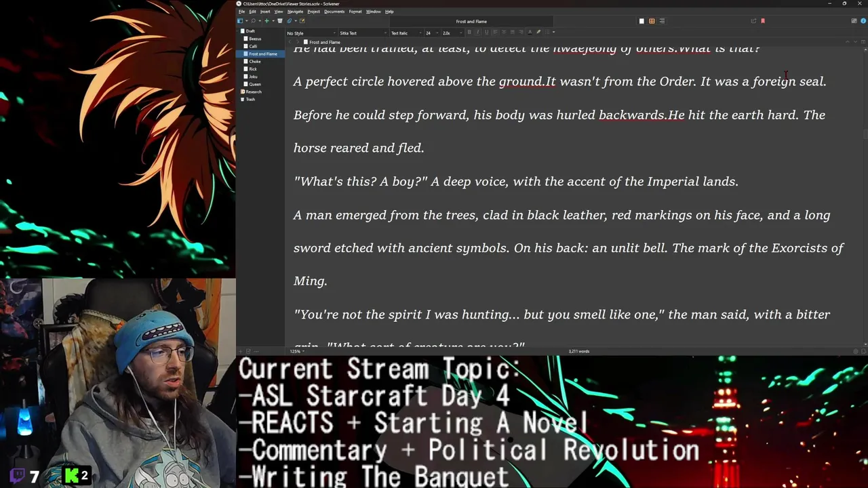Open the Documents menu
This screenshot has width=868, height=488.
pos(334,12)
